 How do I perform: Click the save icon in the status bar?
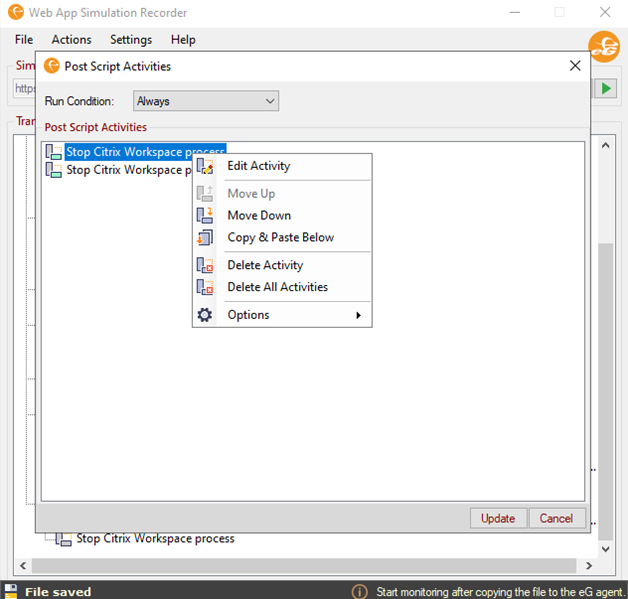[x=11, y=591]
